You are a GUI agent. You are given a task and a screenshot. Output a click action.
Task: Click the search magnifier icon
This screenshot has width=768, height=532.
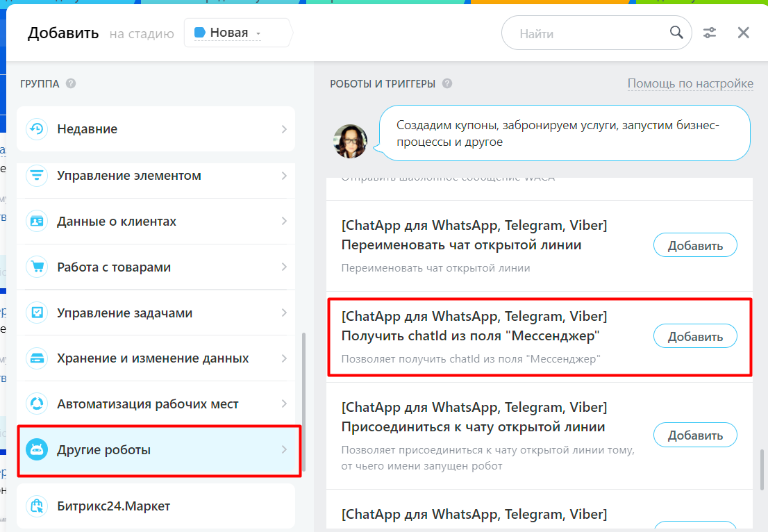676,33
